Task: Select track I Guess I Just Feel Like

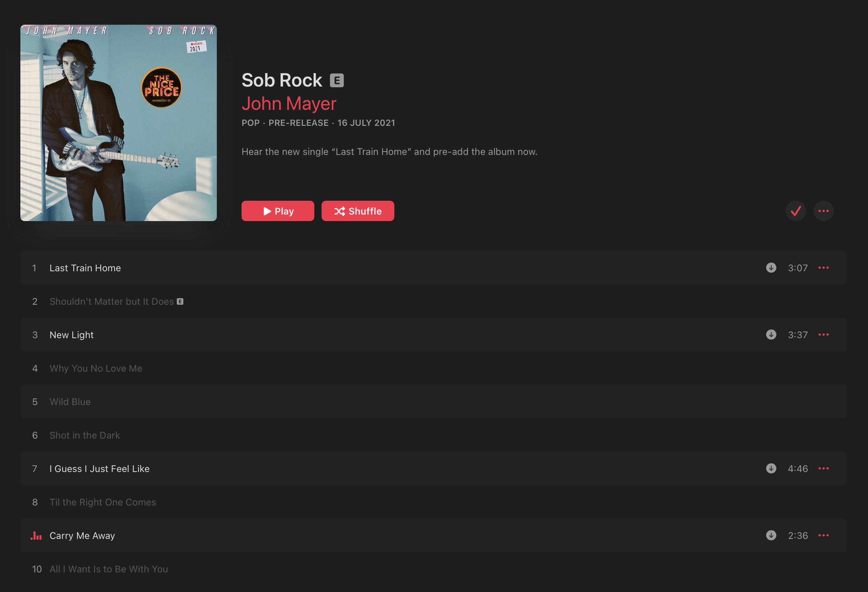Action: [433, 468]
